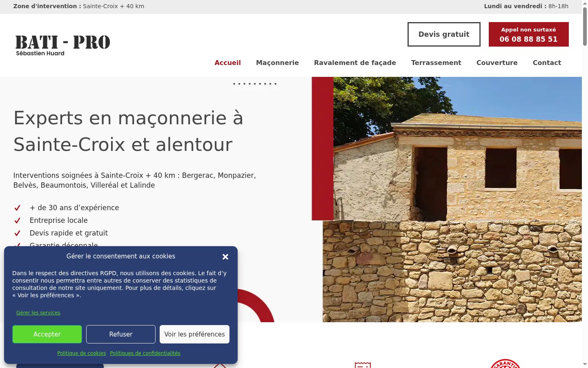Close the cookie consent dialog
Viewport: 588px width, 368px height.
225,257
